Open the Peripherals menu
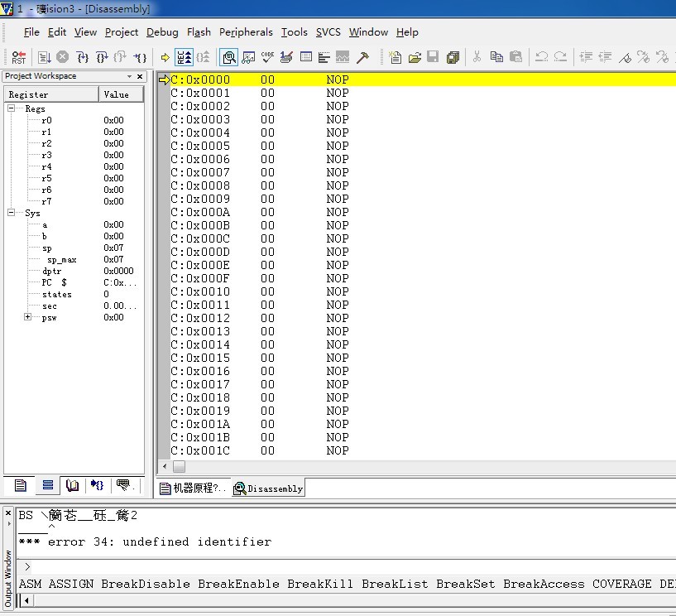The image size is (676, 616). coord(246,32)
